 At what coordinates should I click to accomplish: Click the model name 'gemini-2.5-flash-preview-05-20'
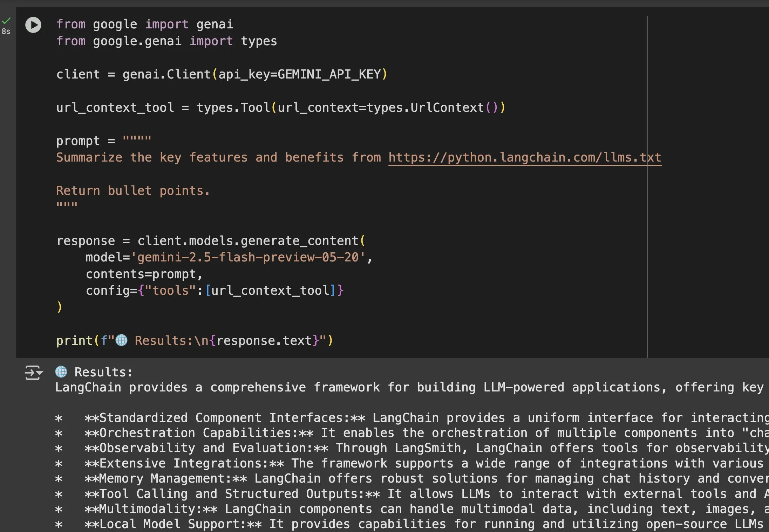[x=248, y=257]
